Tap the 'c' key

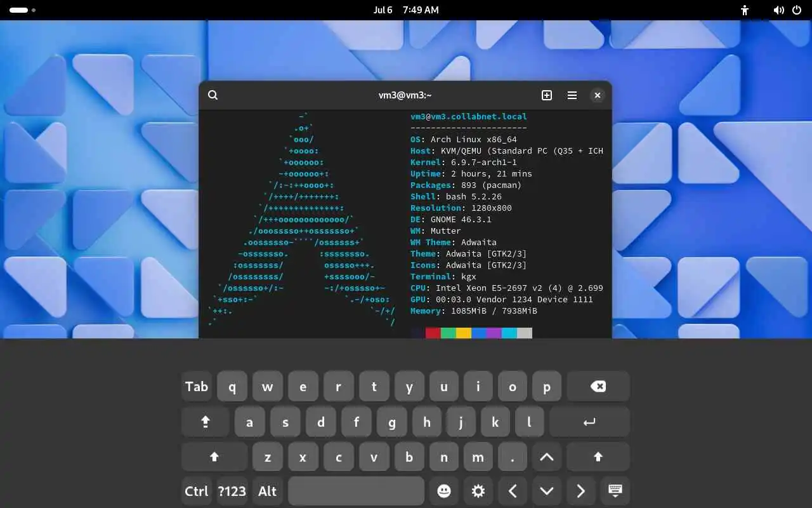[x=339, y=457]
